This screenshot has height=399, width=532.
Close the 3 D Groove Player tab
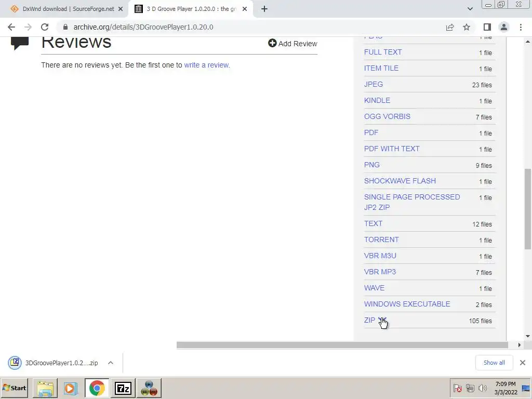point(245,9)
